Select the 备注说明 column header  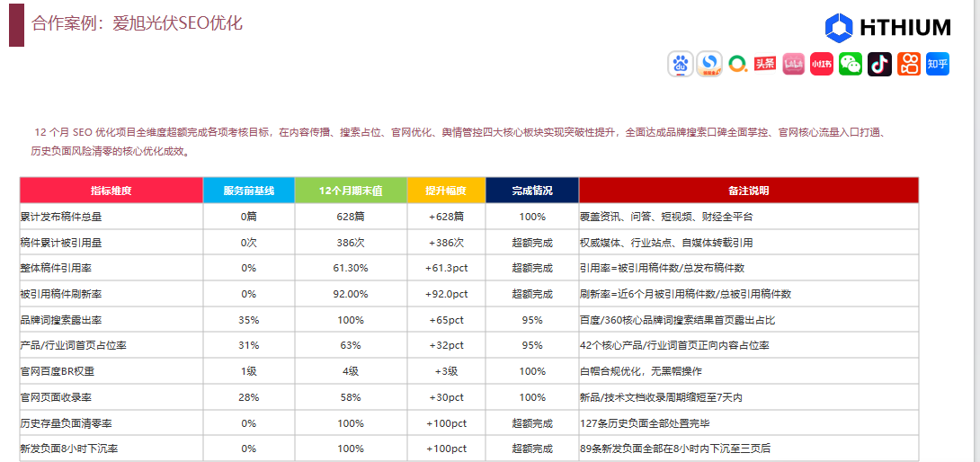tap(749, 191)
